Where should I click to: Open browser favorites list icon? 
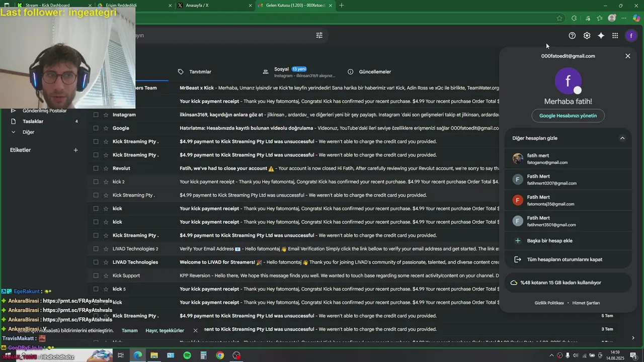click(x=600, y=18)
